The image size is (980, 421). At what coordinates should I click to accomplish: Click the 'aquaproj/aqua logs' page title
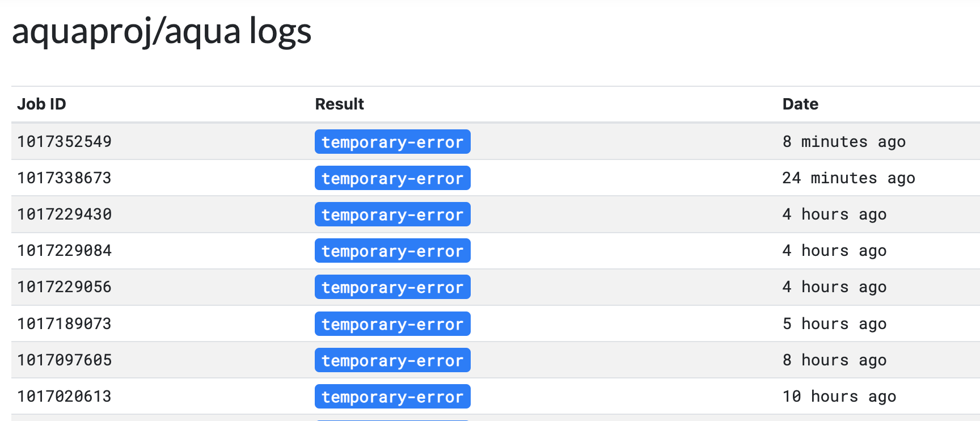point(161,32)
